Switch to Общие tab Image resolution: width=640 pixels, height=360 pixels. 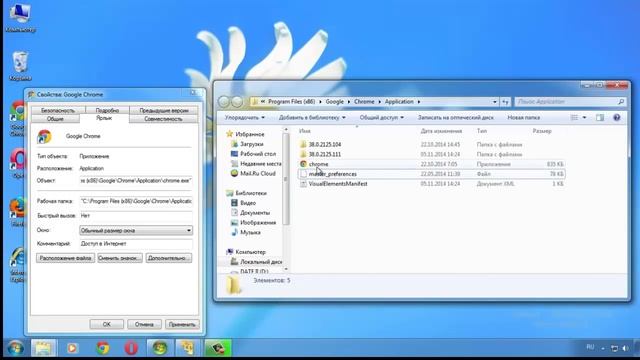click(55, 119)
